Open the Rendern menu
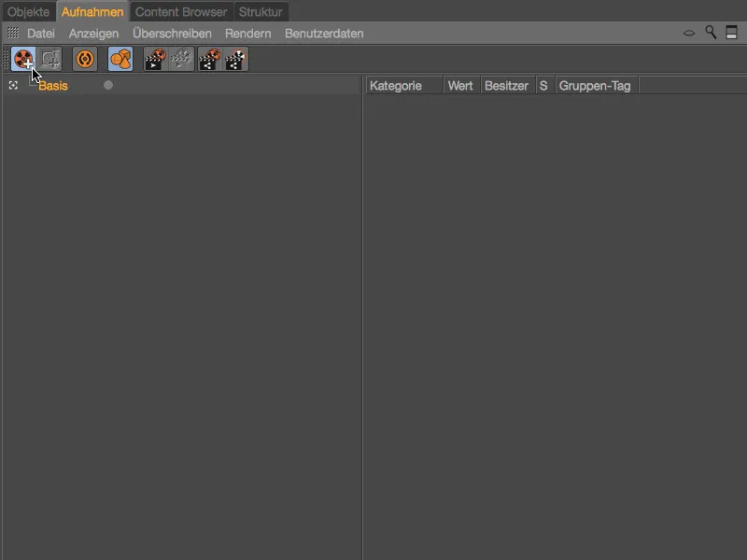 248,34
